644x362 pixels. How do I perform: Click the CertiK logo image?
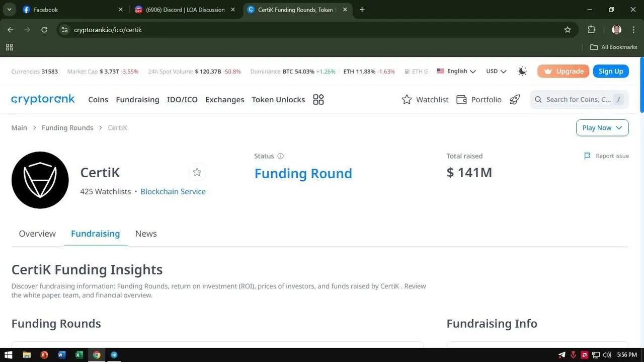40,180
